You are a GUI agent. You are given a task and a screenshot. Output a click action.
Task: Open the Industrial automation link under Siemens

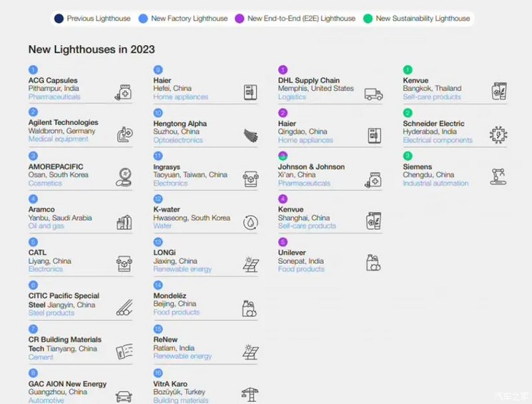(x=435, y=184)
